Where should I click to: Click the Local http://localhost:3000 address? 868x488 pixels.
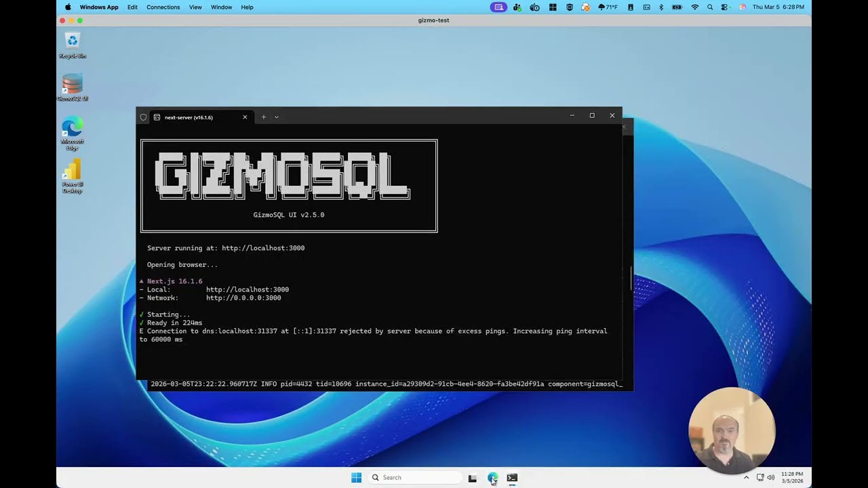(x=248, y=289)
